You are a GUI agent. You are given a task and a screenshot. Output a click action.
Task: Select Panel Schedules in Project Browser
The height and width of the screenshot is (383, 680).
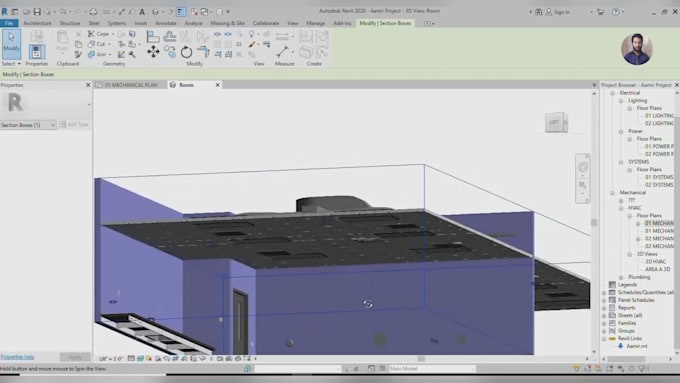[636, 300]
